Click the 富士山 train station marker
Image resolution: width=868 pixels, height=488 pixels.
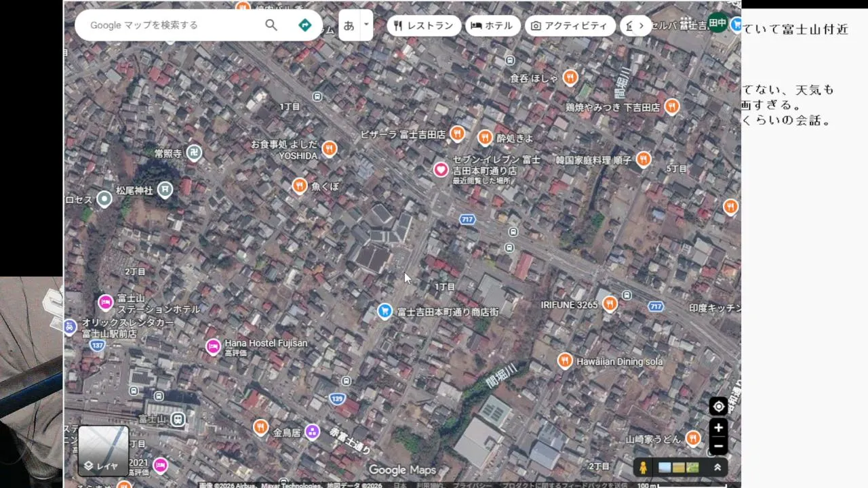click(x=178, y=419)
